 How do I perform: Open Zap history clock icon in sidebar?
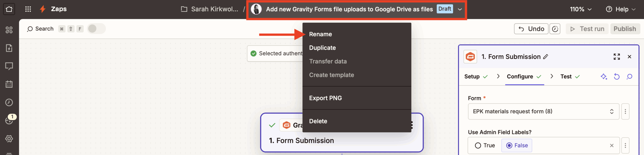[x=9, y=102]
